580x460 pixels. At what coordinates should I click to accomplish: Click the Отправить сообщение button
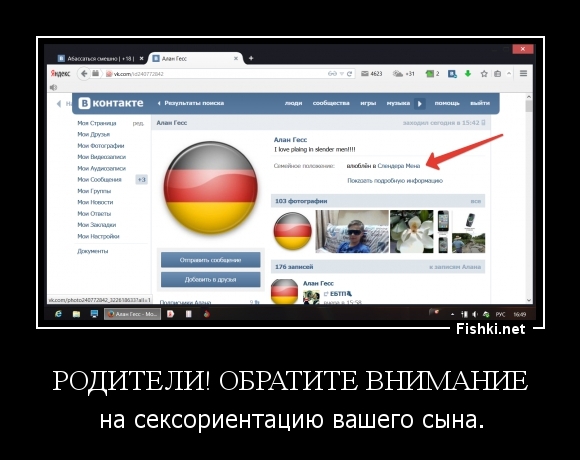click(x=210, y=260)
